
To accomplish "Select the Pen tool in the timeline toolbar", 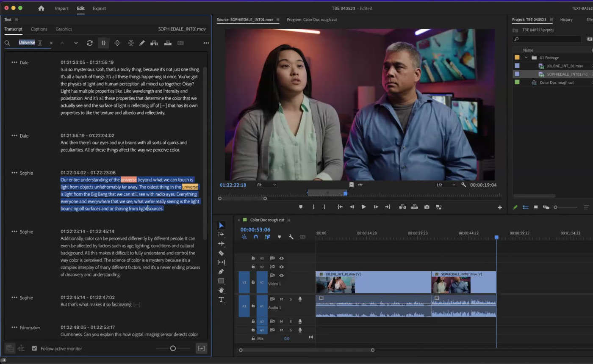I will click(221, 271).
